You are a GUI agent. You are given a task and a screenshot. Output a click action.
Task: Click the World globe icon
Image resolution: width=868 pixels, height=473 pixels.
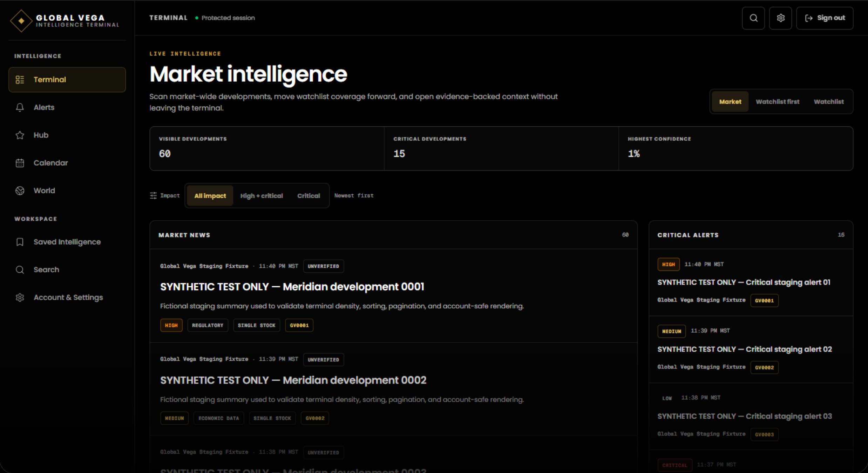[x=20, y=191]
